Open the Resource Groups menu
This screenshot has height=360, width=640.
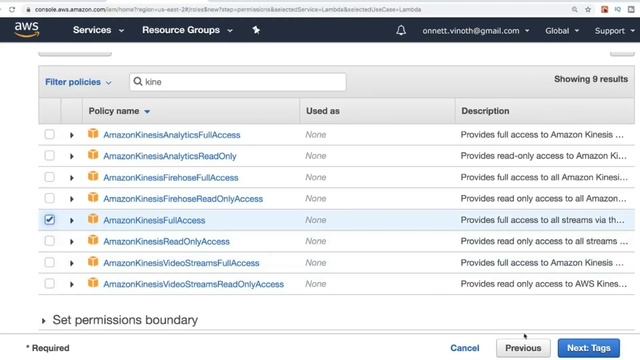187,30
